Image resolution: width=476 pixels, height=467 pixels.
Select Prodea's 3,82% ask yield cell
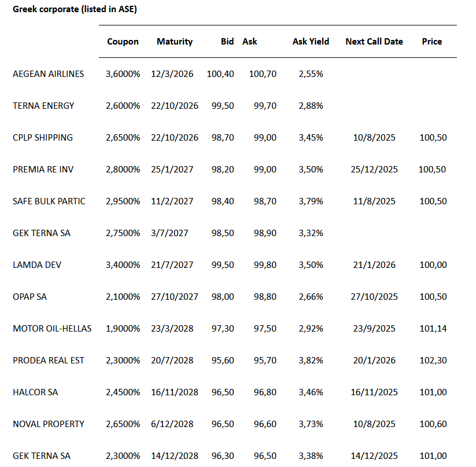click(311, 361)
